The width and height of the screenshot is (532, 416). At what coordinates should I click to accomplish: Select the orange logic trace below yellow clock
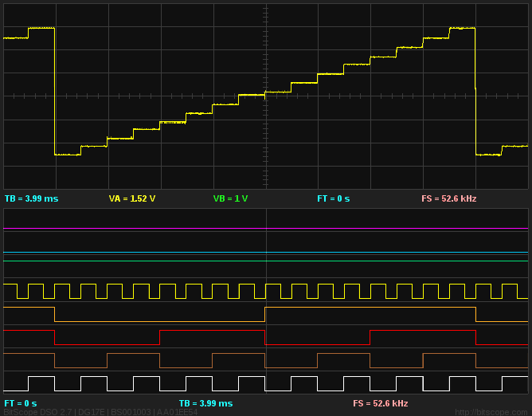click(159, 321)
